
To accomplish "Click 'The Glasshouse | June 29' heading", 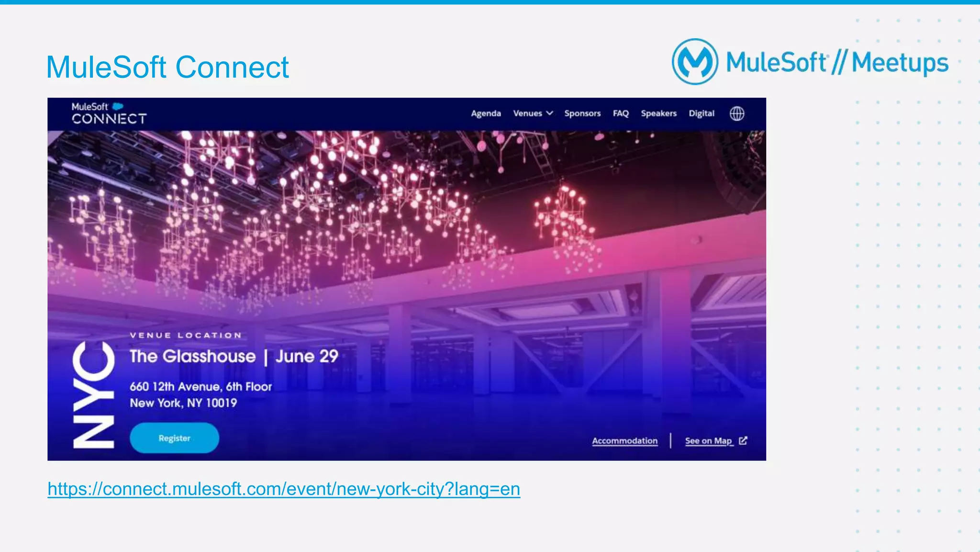I will click(x=234, y=356).
